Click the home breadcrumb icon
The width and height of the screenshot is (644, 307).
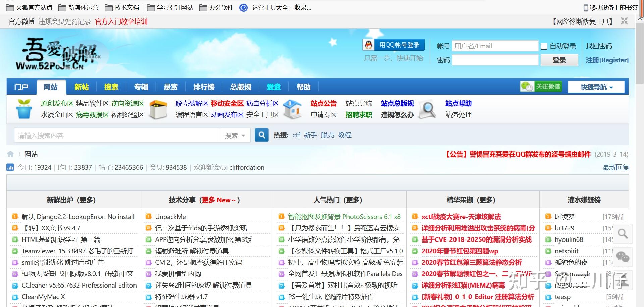pyautogui.click(x=10, y=154)
